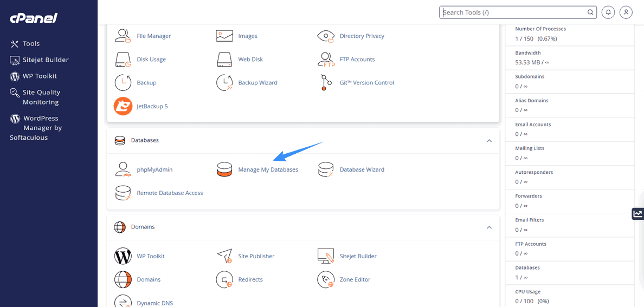644x307 pixels.
Task: Open the Web Disk icon
Action: [224, 59]
